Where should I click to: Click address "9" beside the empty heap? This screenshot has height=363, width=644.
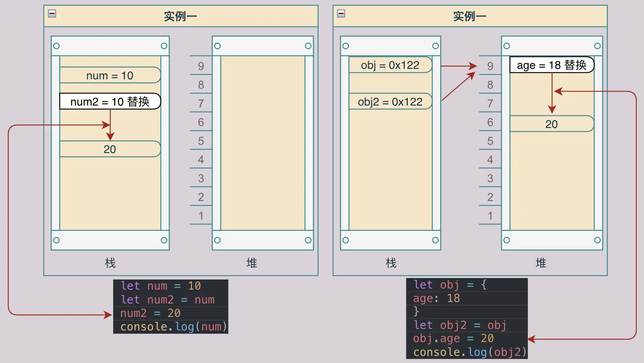pos(201,66)
